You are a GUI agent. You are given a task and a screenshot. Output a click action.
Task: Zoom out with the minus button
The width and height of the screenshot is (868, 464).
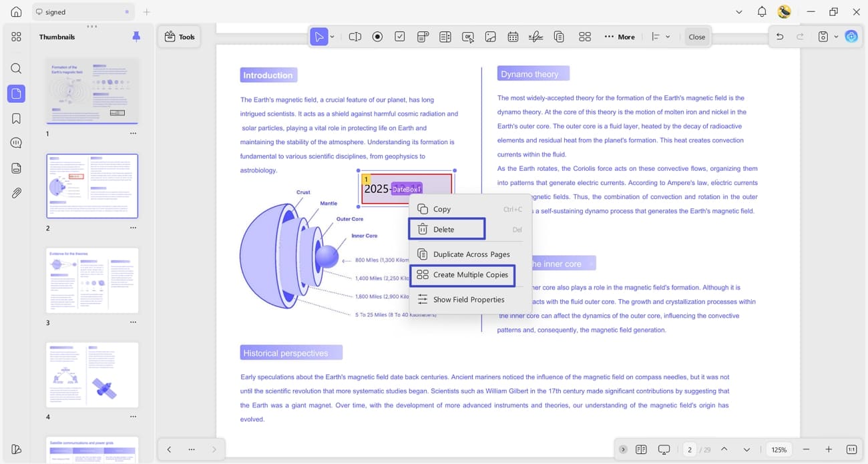(806, 449)
